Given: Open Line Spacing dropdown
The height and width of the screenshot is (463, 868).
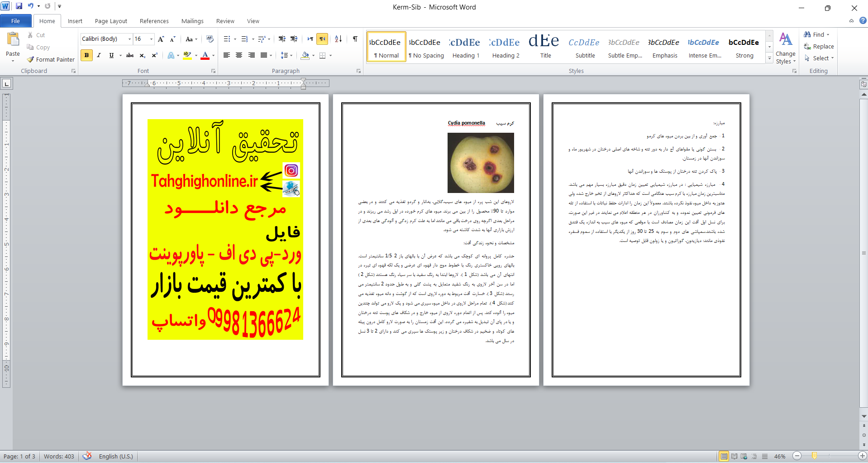Looking at the screenshot, I should (286, 55).
